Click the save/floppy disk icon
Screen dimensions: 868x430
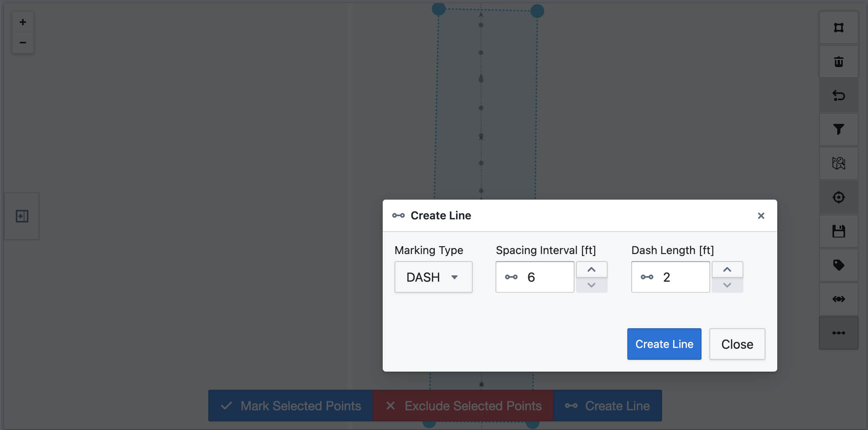(839, 231)
